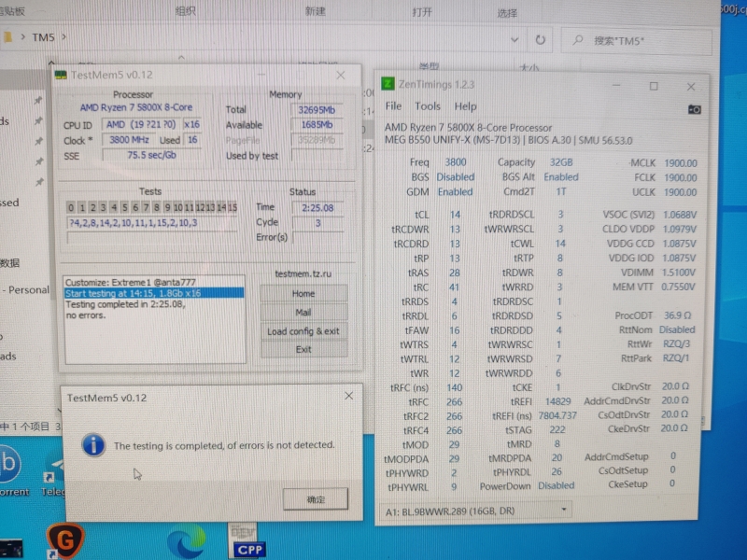This screenshot has height=560, width=747.
Task: Open the Help menu in ZenTimings
Action: [465, 105]
